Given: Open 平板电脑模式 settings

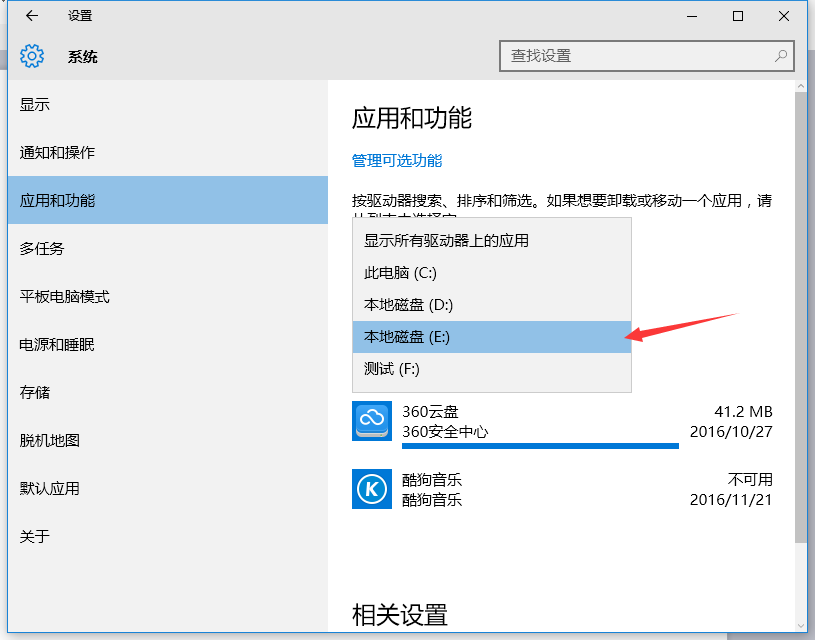Looking at the screenshot, I should (x=167, y=296).
